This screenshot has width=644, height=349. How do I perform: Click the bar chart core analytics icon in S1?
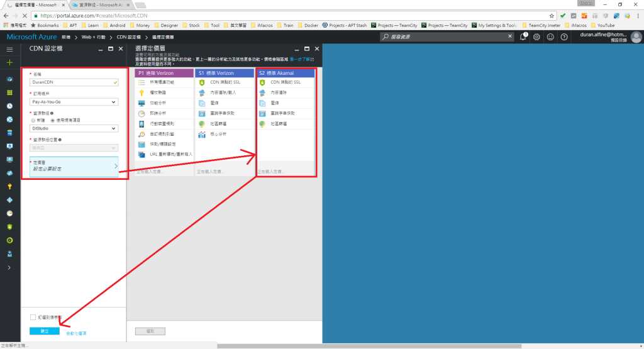202,135
